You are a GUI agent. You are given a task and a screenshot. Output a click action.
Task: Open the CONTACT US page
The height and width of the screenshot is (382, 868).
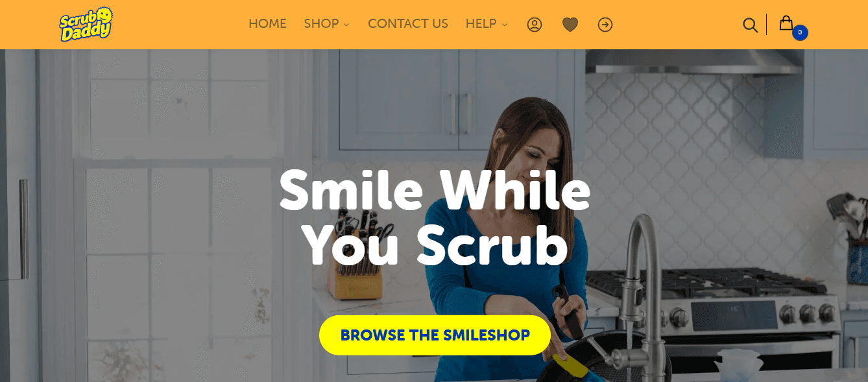[408, 24]
